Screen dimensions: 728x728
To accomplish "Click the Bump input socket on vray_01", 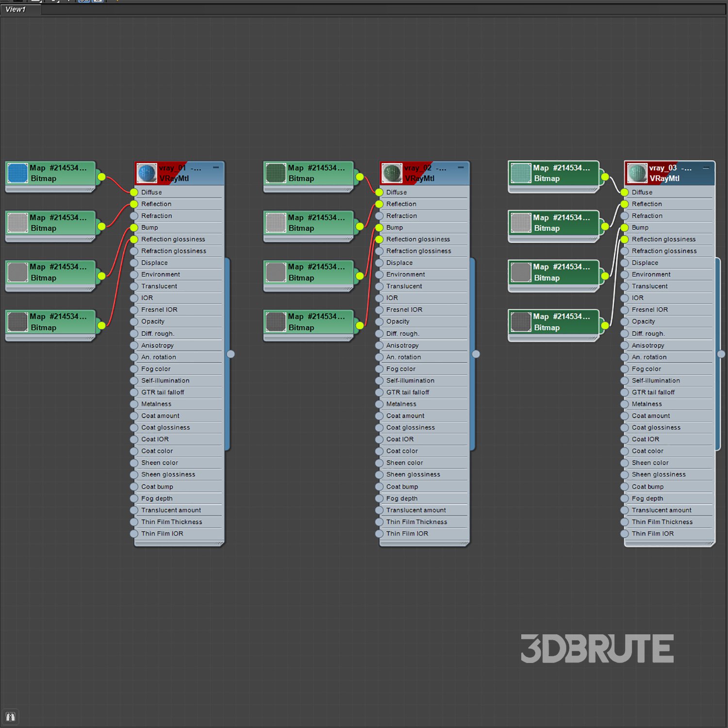I will [x=134, y=228].
